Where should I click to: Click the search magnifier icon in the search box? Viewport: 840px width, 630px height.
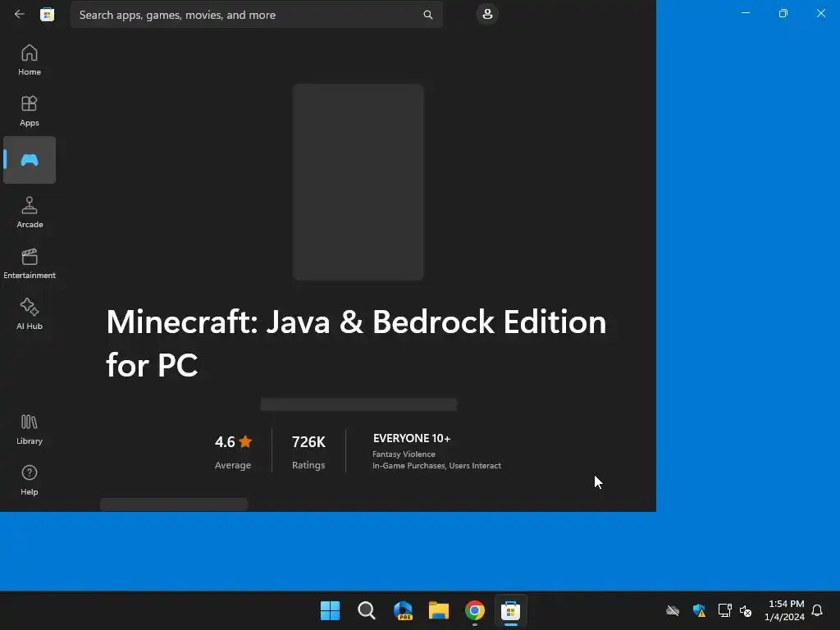point(427,15)
